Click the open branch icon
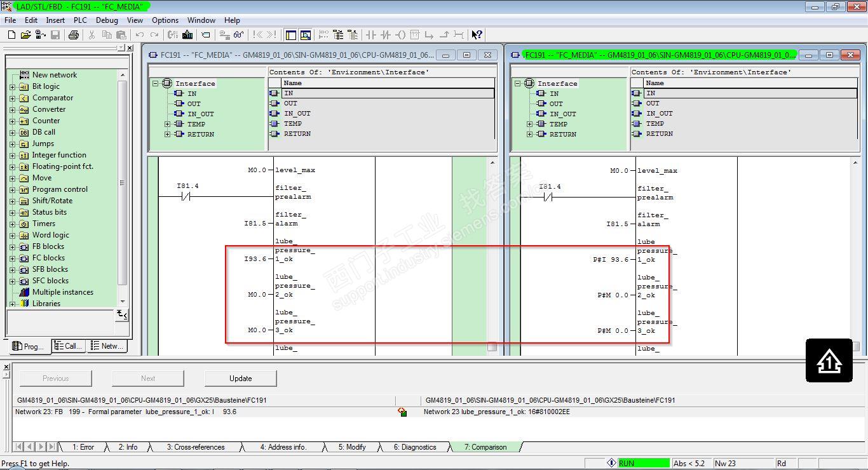 pyautogui.click(x=430, y=35)
